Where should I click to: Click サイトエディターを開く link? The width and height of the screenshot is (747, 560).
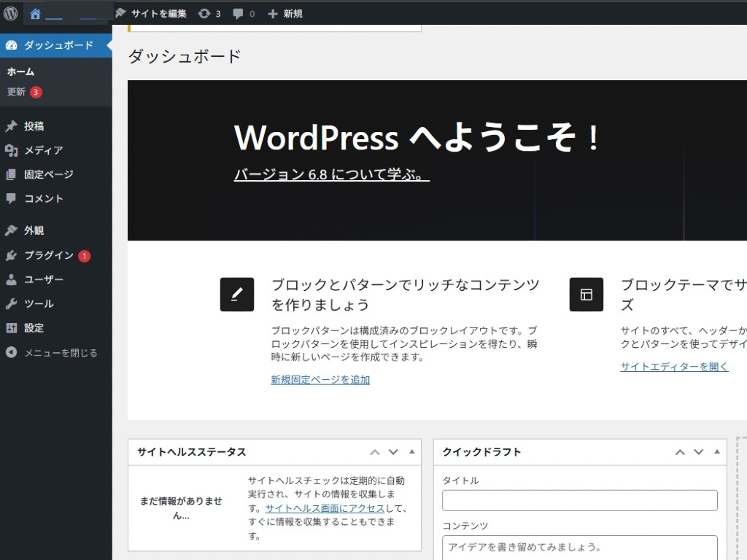(674, 367)
